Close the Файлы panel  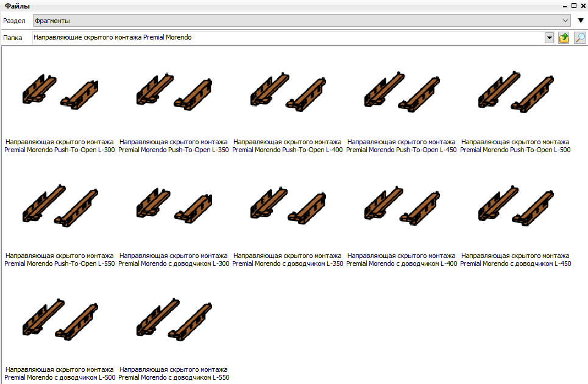(x=583, y=5)
